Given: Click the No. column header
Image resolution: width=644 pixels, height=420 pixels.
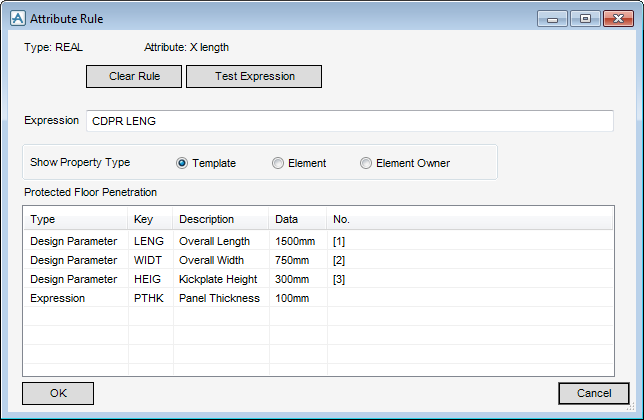Looking at the screenshot, I should (470, 219).
